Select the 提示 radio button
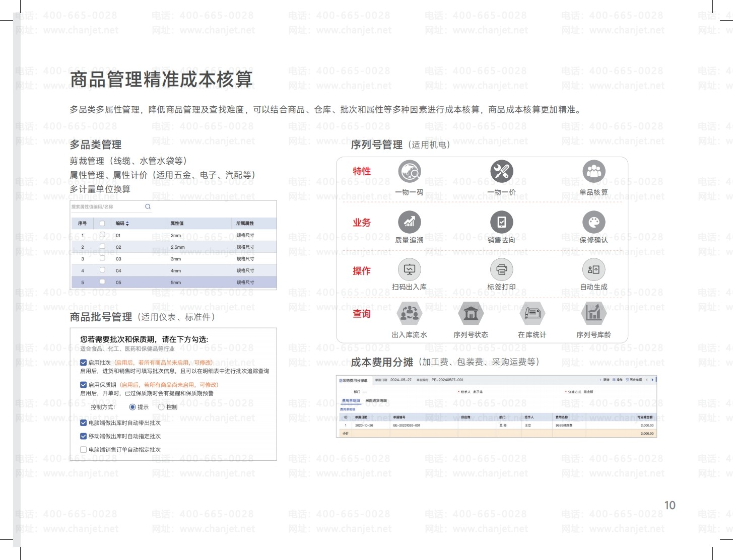The image size is (733, 560). 132,407
